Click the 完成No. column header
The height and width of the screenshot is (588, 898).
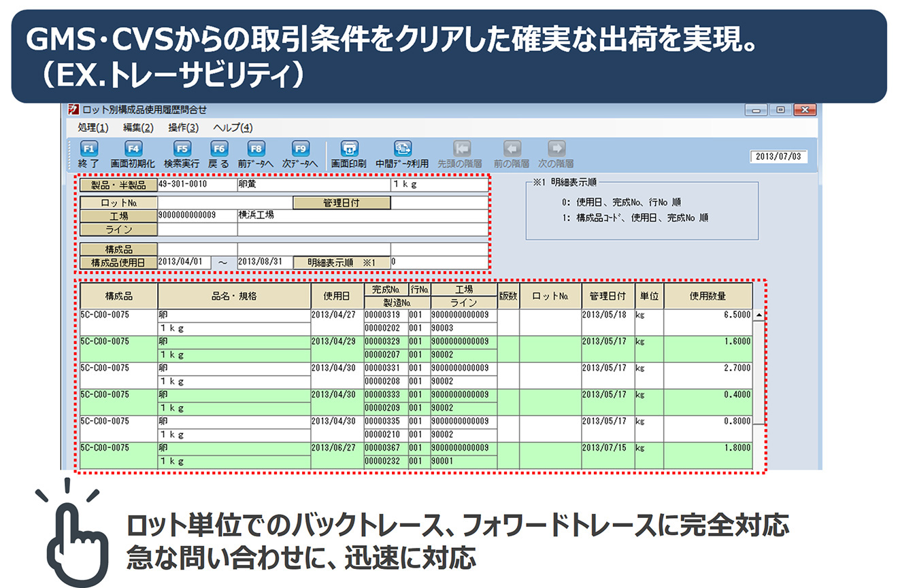386,290
